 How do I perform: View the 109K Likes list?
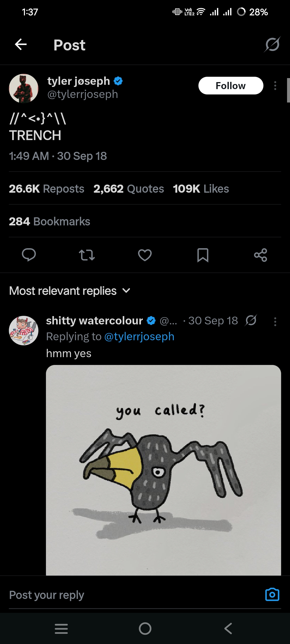coord(201,189)
